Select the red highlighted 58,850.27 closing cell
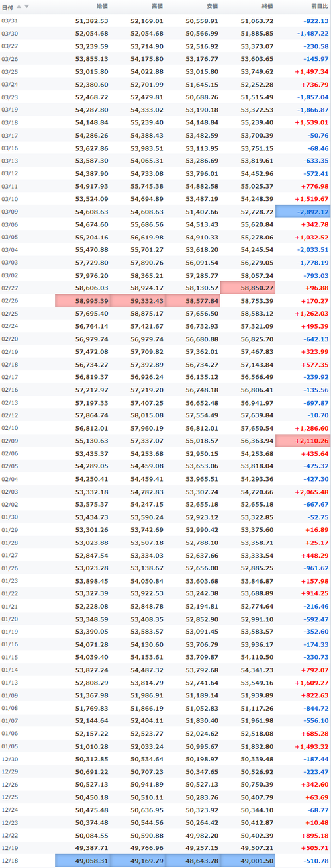 248,288
